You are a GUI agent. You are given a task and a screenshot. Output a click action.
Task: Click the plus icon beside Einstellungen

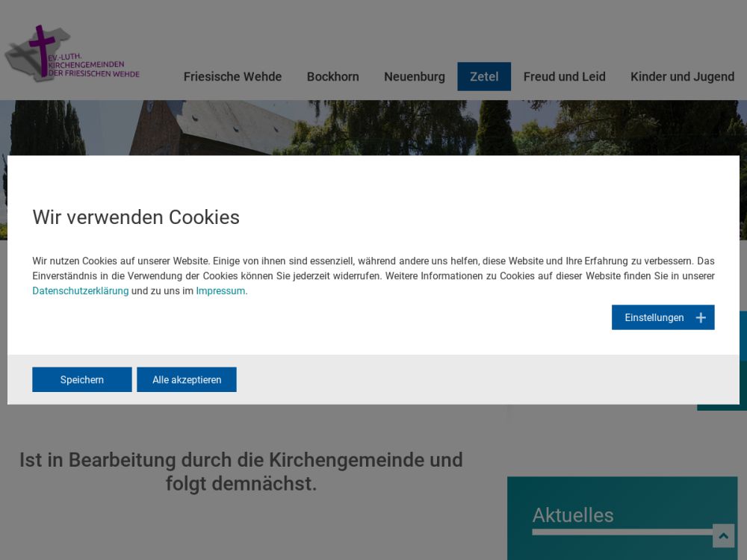[x=700, y=317]
